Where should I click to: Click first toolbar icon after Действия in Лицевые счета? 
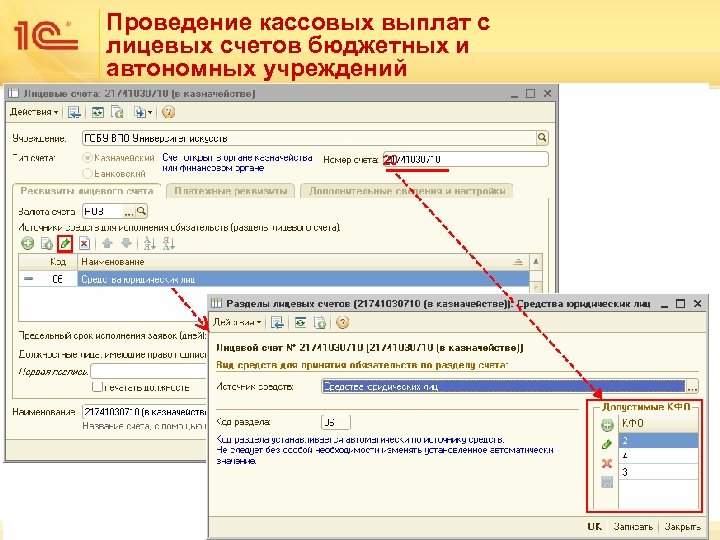74,112
